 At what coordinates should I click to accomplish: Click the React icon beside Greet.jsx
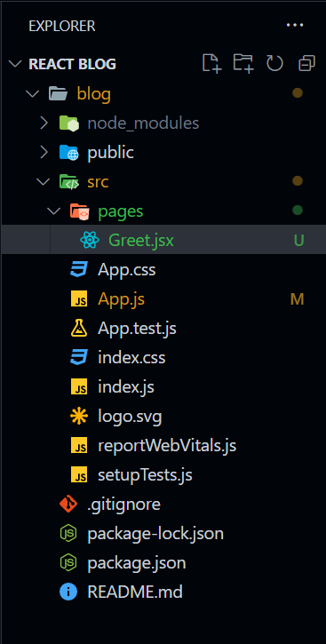tap(90, 240)
